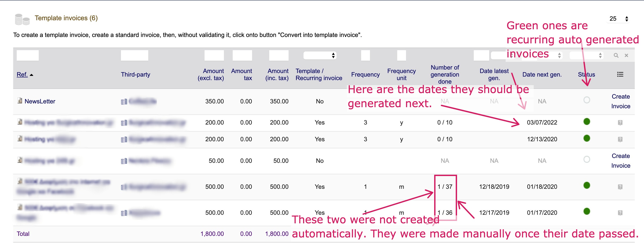
Task: Click green status dot in 12/13/2020 row
Action: (x=587, y=138)
